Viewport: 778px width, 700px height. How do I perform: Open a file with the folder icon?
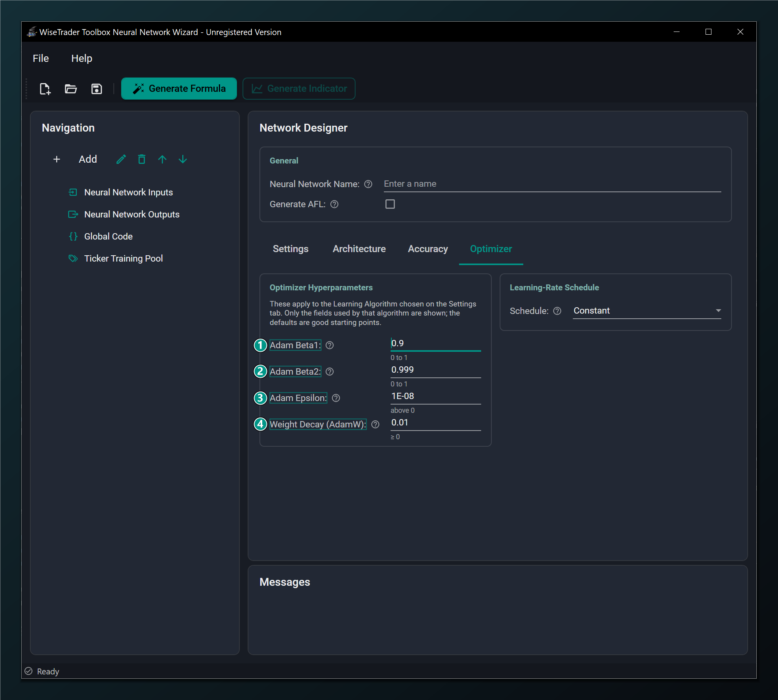click(x=71, y=89)
